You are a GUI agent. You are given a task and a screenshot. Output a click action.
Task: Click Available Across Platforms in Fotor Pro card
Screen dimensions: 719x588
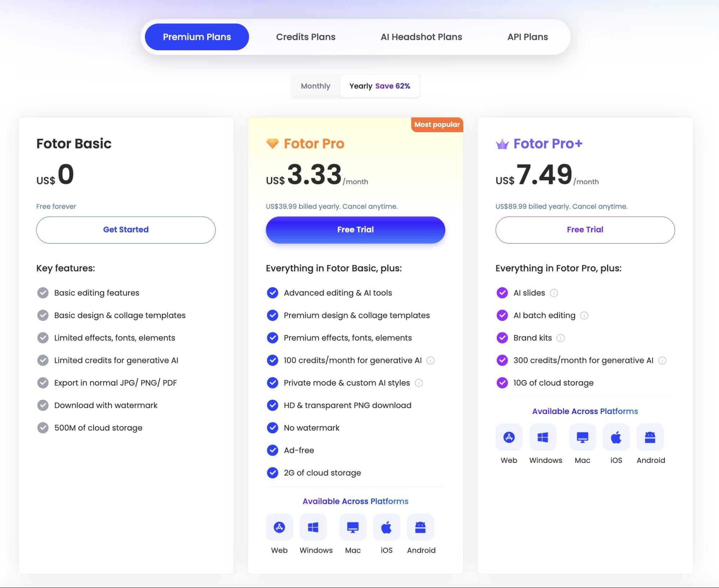tap(355, 501)
